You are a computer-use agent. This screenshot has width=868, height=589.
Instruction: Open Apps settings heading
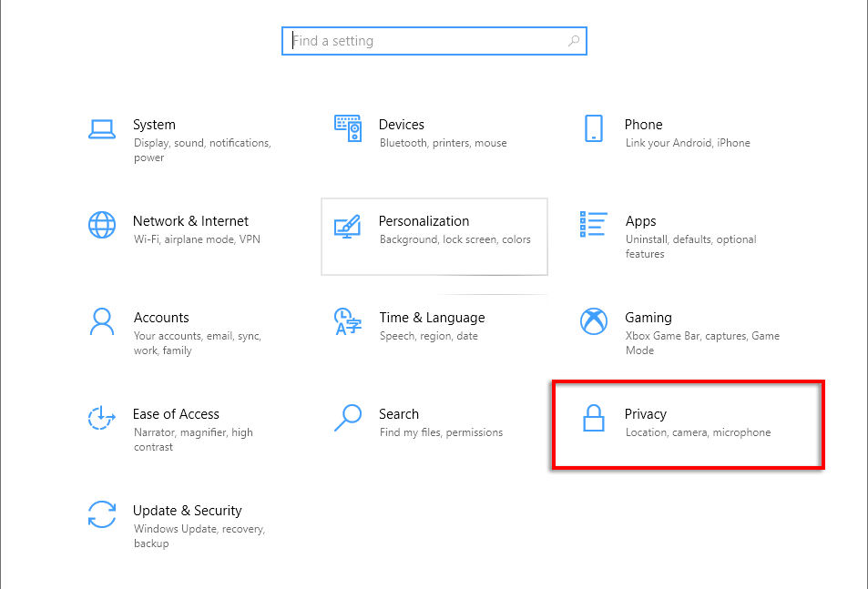tap(640, 221)
